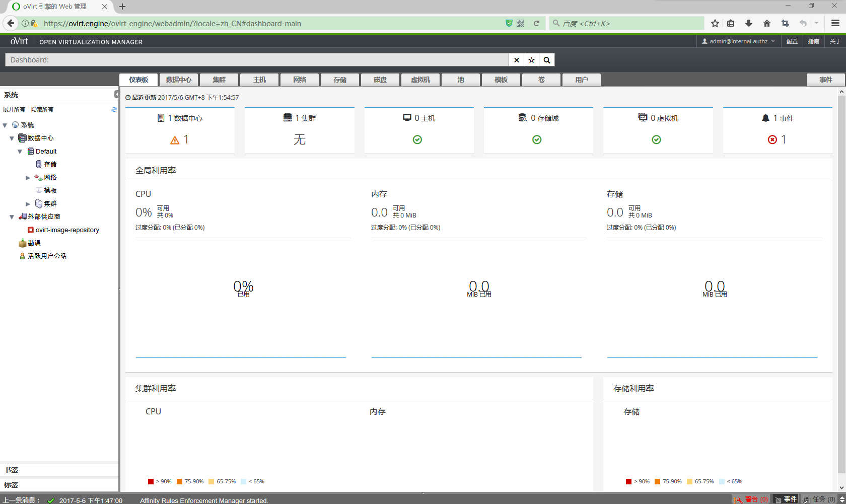Open the 事件 tab at the far right
The height and width of the screenshot is (504, 846).
click(826, 80)
